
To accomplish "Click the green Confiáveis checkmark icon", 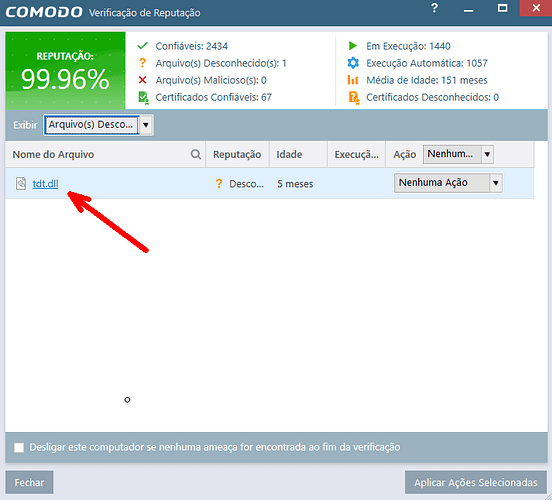I will [143, 46].
